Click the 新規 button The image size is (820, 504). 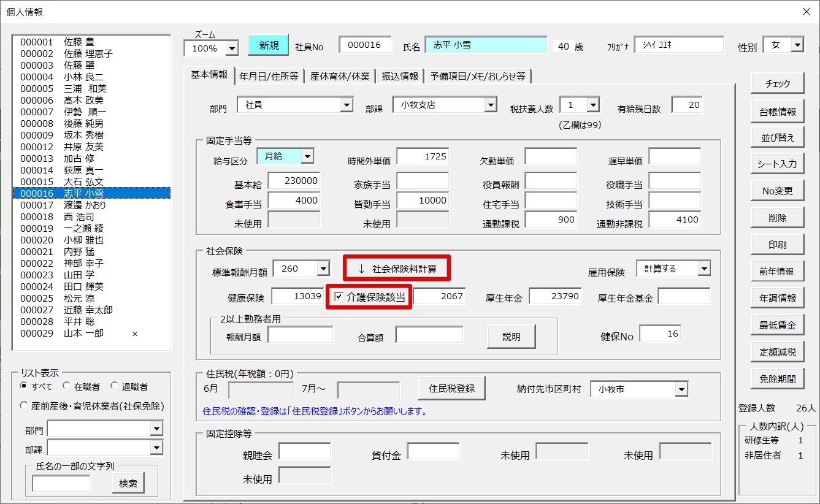pyautogui.click(x=268, y=45)
